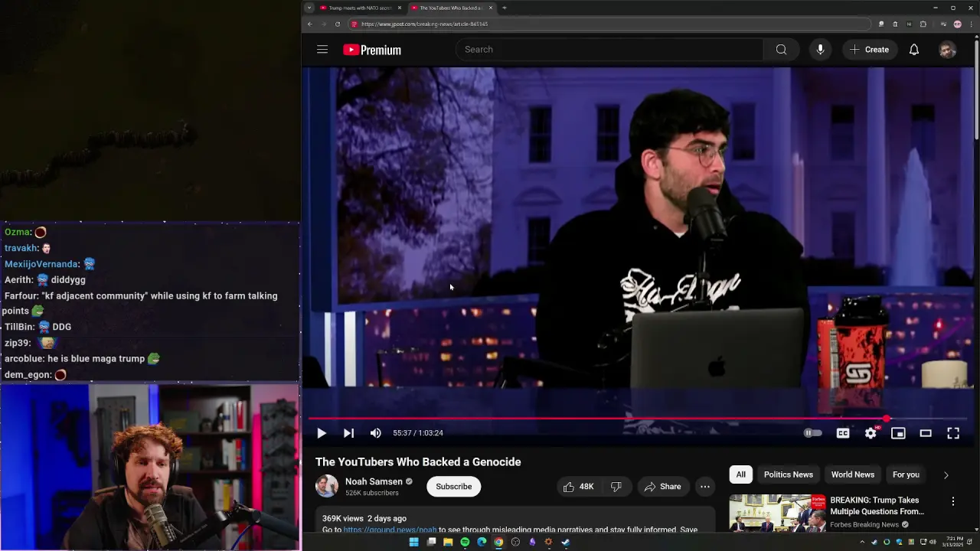Image resolution: width=980 pixels, height=551 pixels.
Task: Toggle the autoplay switch
Action: coord(812,433)
